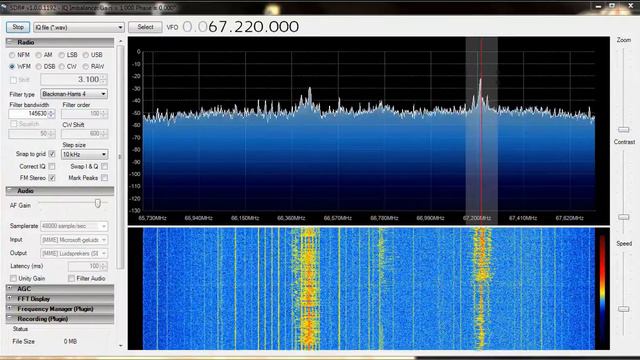Screen dimensions: 640x360
Task: Open the Step size 10 kHz dropdown
Action: 84,154
